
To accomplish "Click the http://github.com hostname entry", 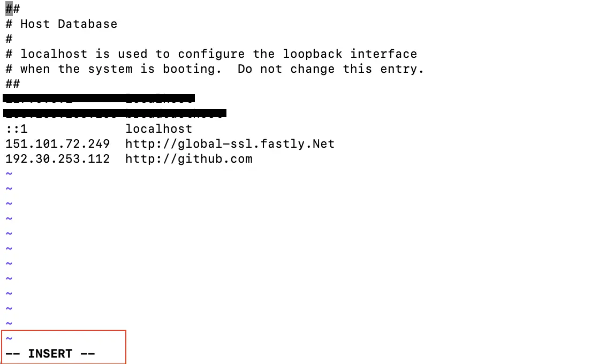I will (188, 159).
